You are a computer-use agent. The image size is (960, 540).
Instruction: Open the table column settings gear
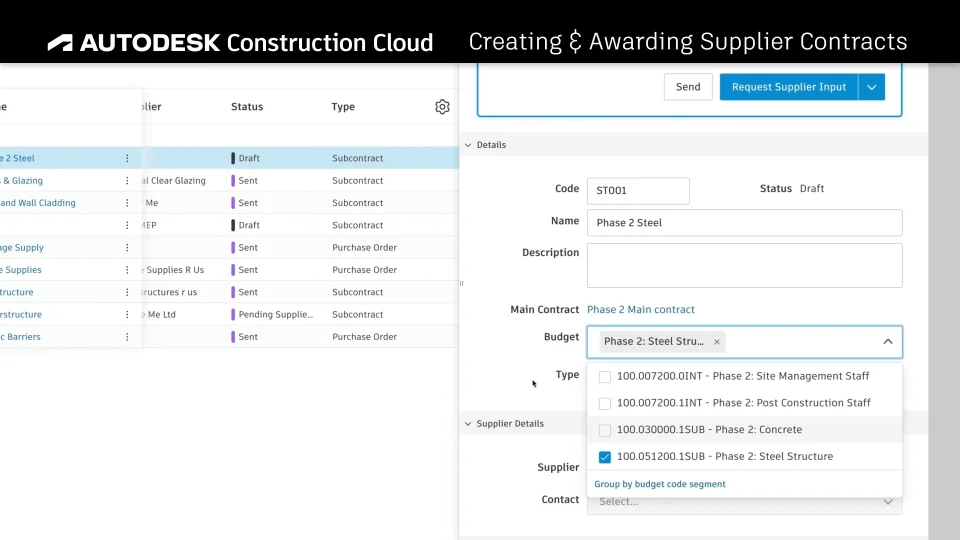pos(442,107)
